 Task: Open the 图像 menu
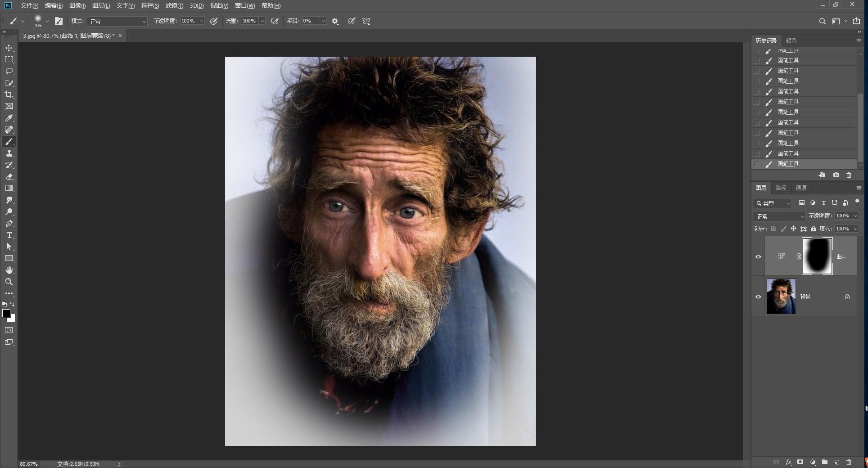coord(77,5)
